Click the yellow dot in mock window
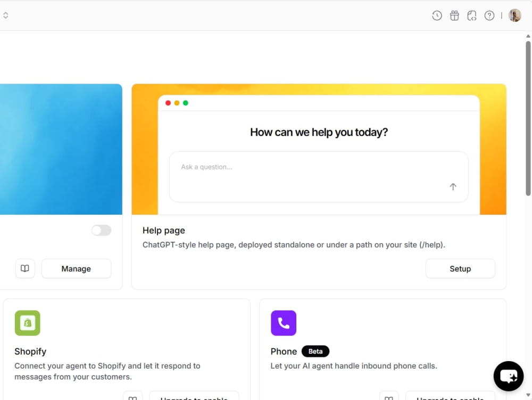Image resolution: width=532 pixels, height=400 pixels. [x=177, y=103]
